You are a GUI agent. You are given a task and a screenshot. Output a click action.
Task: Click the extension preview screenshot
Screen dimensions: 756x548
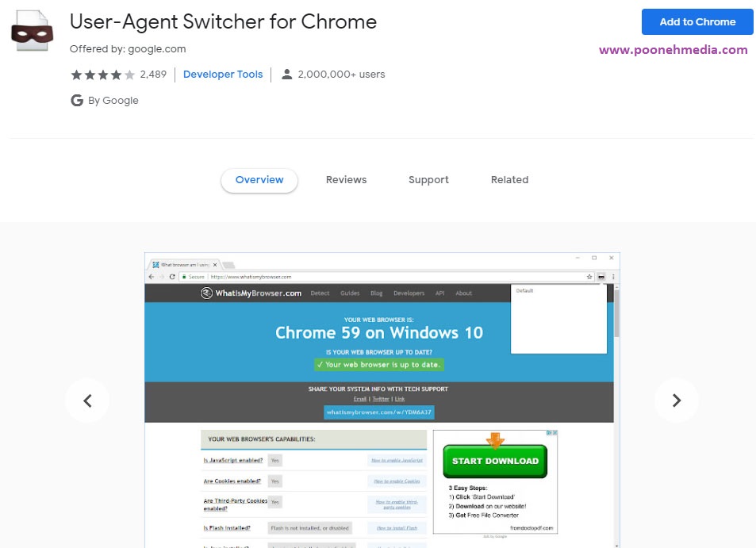[x=382, y=400]
